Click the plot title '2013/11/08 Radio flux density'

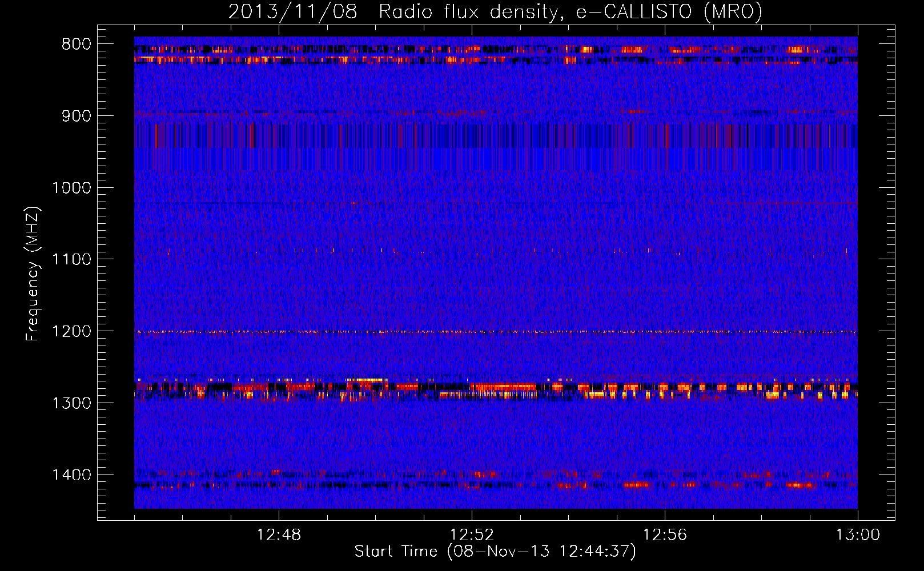click(495, 11)
